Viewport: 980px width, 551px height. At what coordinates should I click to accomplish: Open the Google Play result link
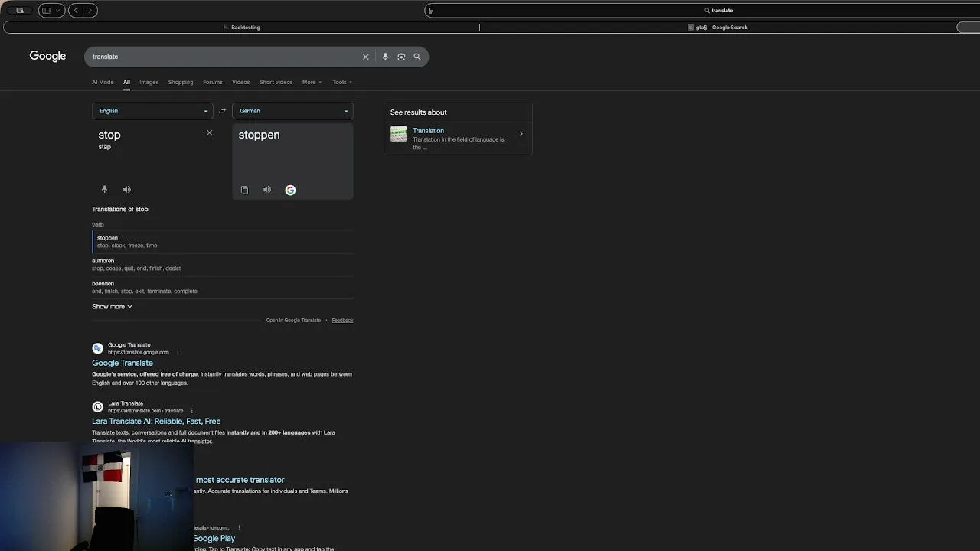(214, 538)
